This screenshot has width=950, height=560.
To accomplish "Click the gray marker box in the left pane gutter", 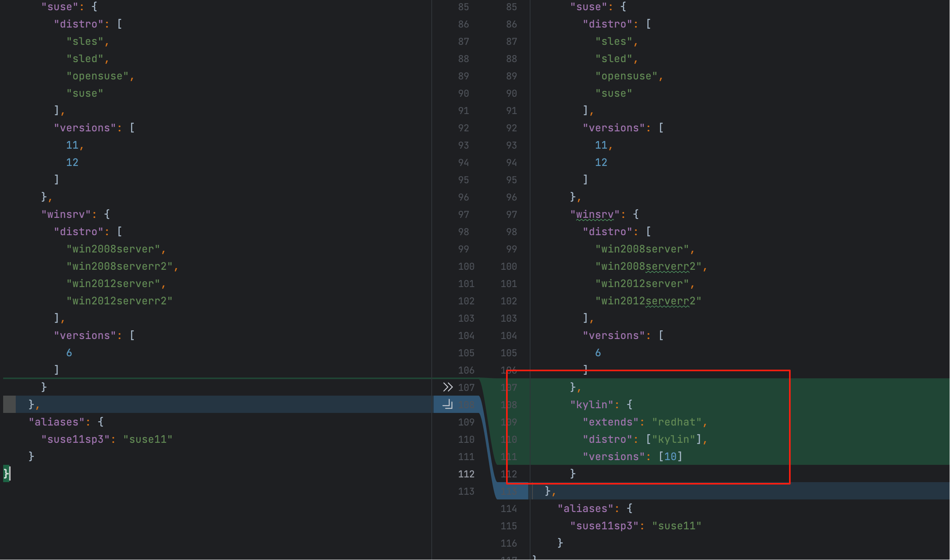I will tap(9, 404).
